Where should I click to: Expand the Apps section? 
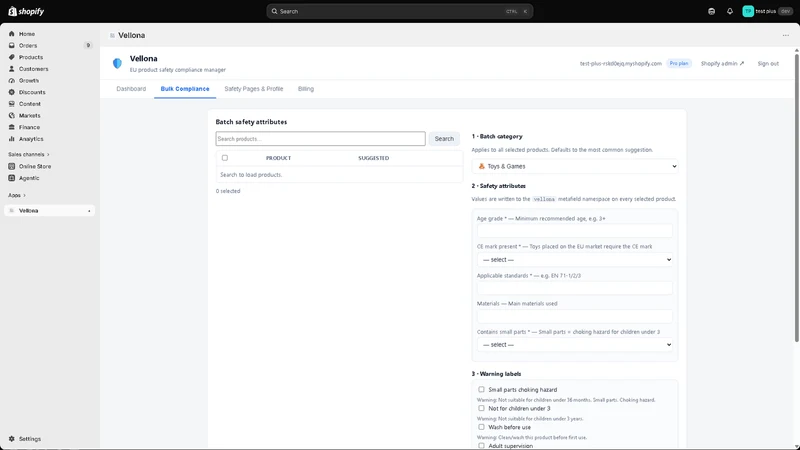[x=16, y=195]
